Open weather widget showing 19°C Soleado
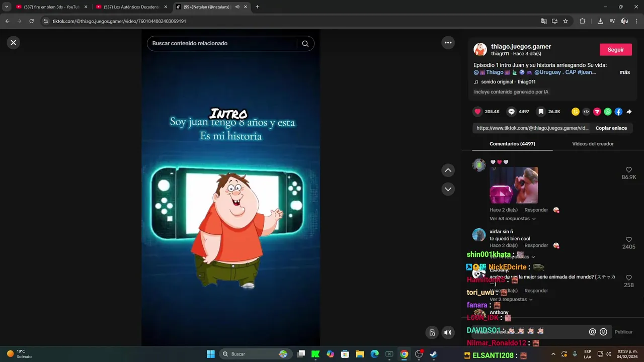Screen dimensions: 644x362 click(19, 354)
